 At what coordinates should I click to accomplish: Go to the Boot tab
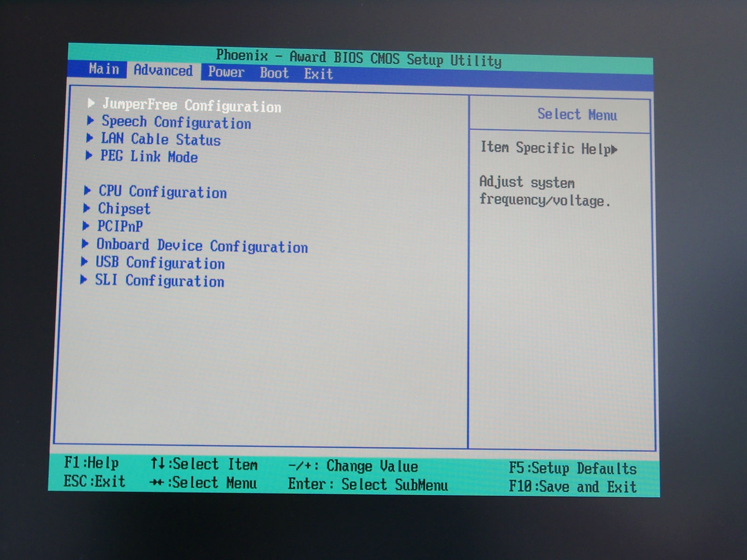click(274, 73)
